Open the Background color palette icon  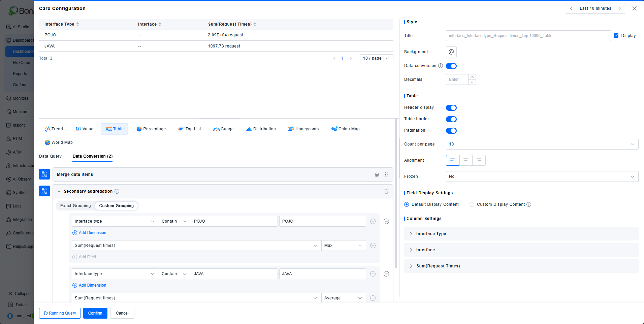(x=451, y=52)
